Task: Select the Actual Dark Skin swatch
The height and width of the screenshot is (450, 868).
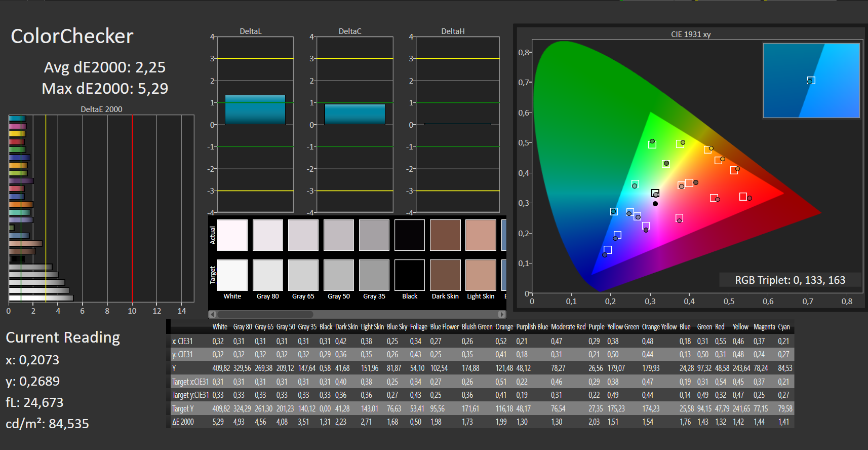Action: (x=445, y=235)
